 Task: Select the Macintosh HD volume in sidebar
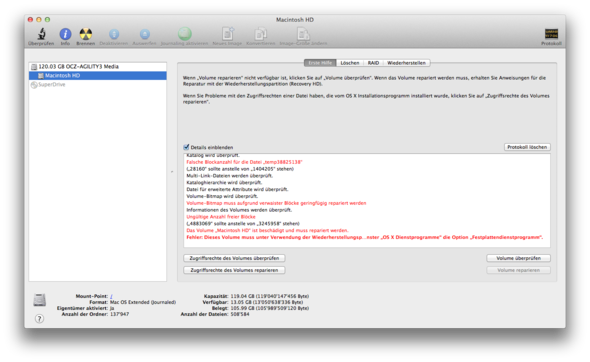pos(98,76)
